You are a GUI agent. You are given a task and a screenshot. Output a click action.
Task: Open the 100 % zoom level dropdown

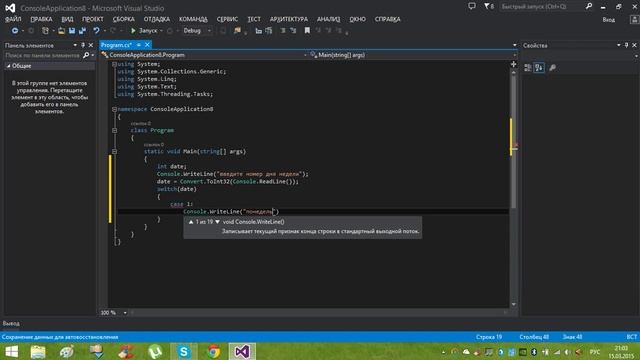pyautogui.click(x=125, y=313)
